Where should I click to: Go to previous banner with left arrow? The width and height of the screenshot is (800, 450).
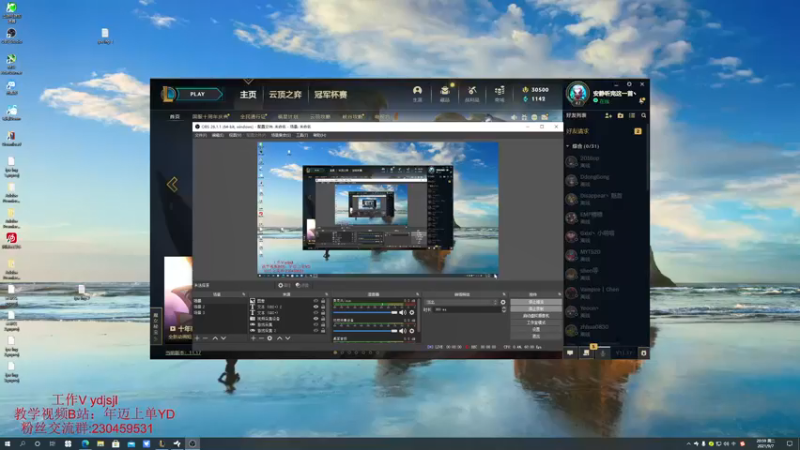[x=172, y=184]
